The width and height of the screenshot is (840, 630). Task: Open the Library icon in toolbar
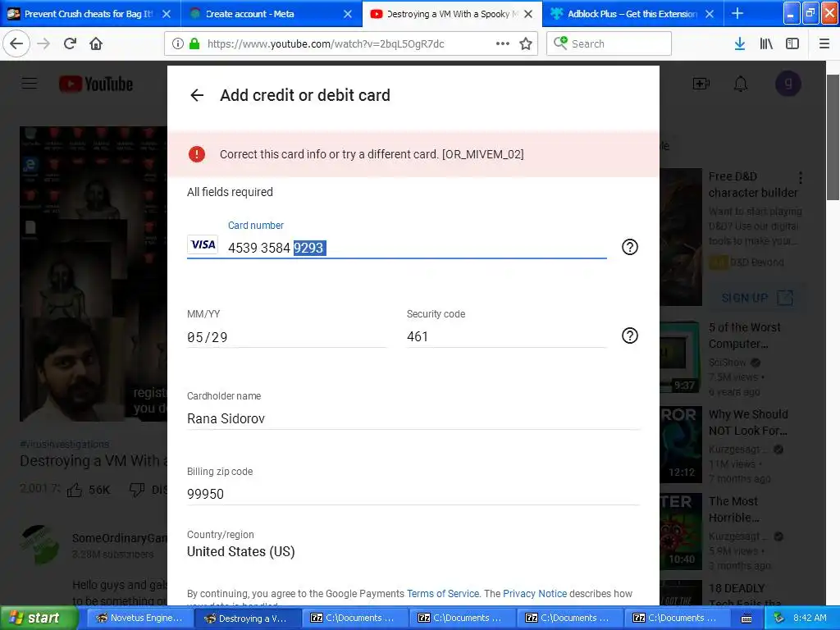(x=766, y=44)
